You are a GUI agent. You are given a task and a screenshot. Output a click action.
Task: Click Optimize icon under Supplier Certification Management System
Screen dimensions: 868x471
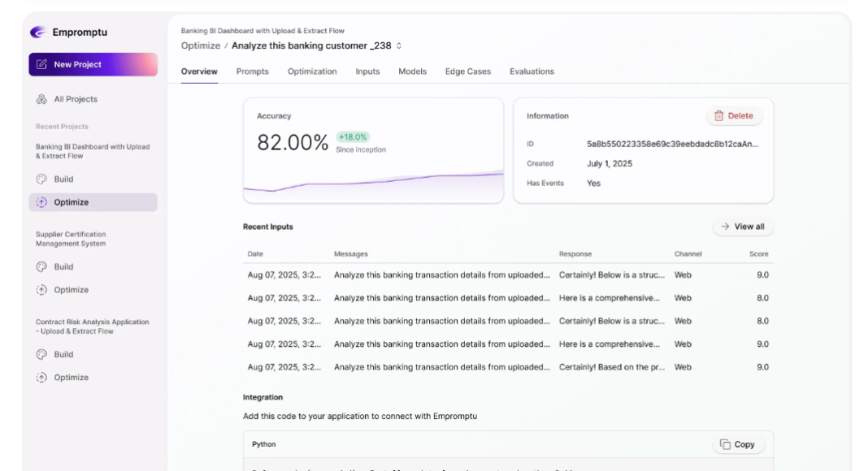41,290
